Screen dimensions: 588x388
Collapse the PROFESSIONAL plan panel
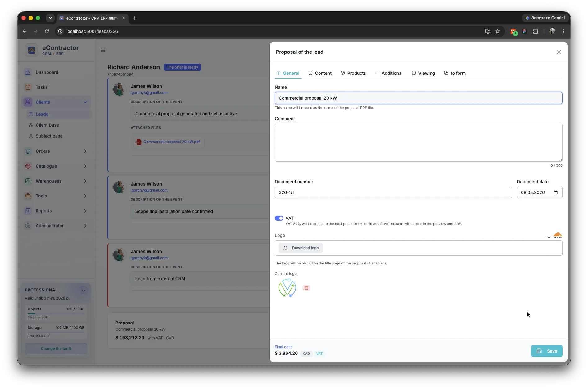[x=84, y=291]
